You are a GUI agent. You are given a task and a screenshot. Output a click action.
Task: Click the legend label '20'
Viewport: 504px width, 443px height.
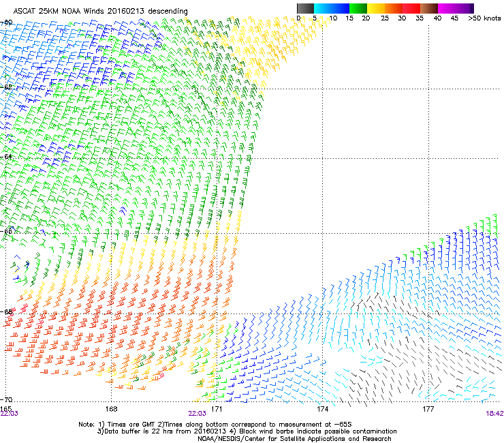(x=366, y=18)
